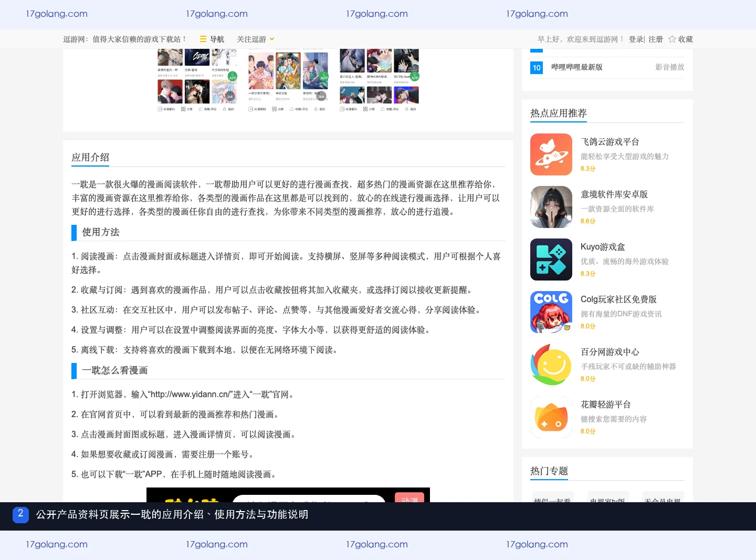Click the number 10 rank badge
Screen dimensions: 756x560
click(x=537, y=68)
